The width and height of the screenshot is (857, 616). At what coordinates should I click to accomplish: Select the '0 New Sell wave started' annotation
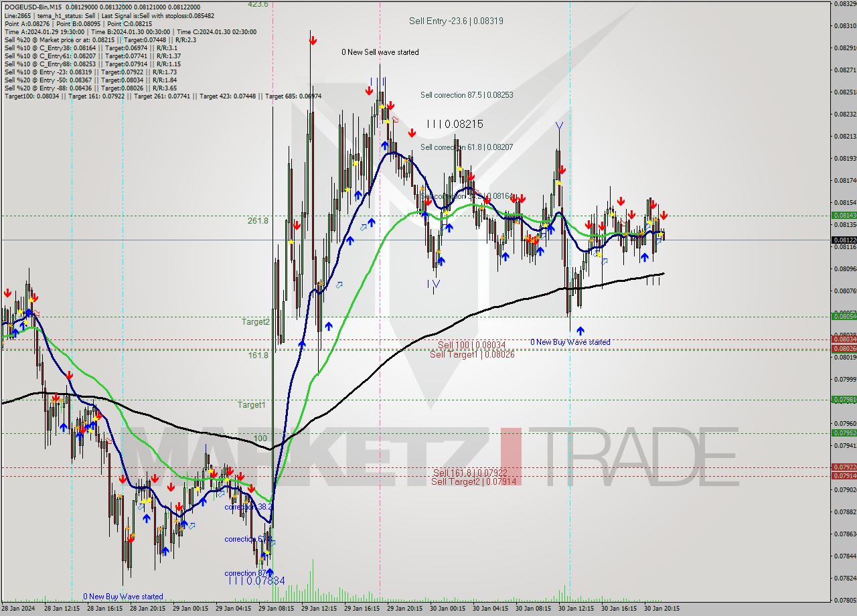(x=380, y=52)
